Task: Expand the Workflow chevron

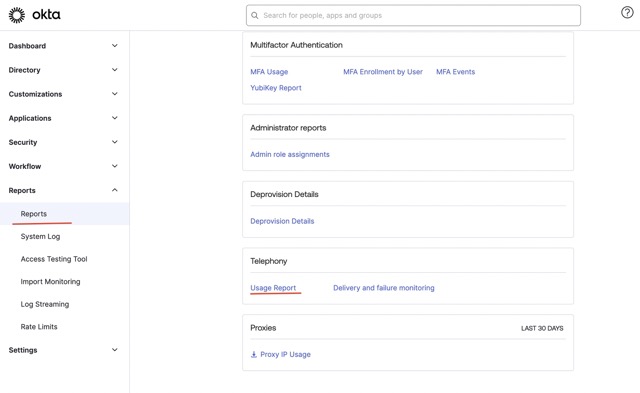Action: (115, 166)
